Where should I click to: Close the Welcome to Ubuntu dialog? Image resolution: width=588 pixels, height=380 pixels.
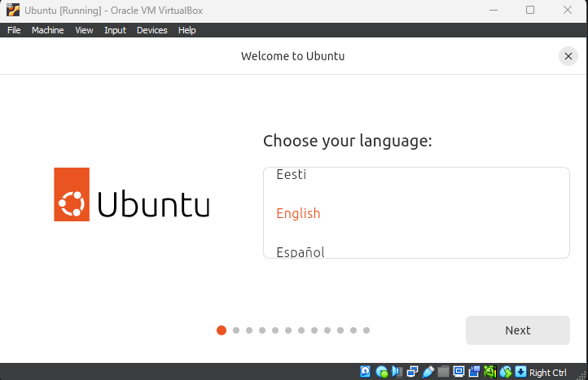(568, 56)
